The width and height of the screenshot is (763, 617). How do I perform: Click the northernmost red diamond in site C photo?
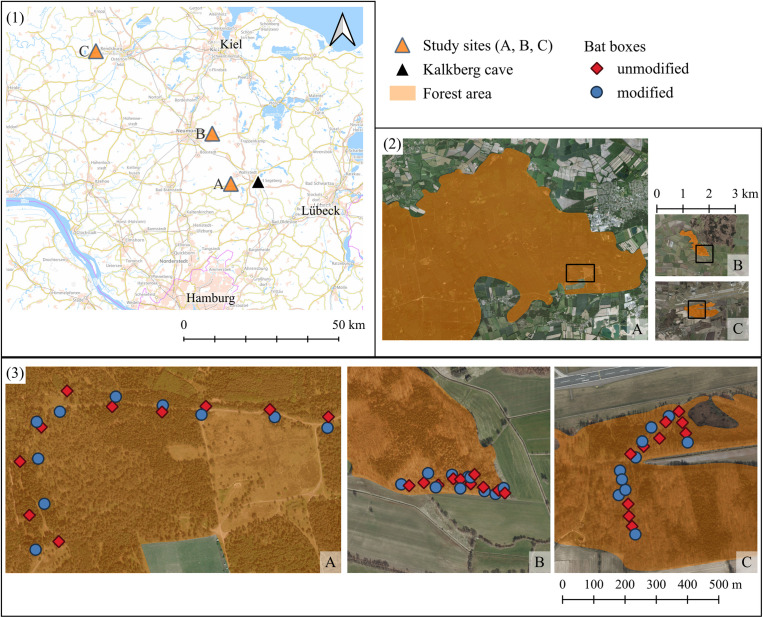click(x=679, y=412)
